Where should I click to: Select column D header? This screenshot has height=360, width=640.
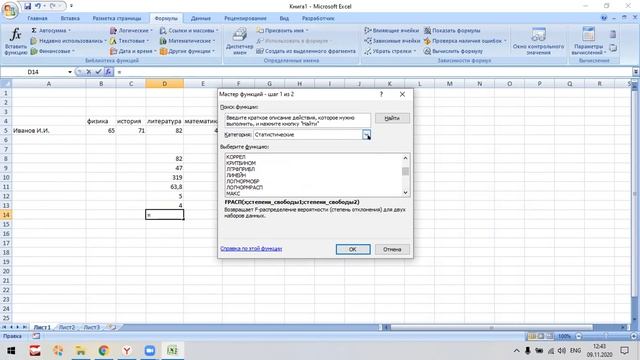coord(164,84)
